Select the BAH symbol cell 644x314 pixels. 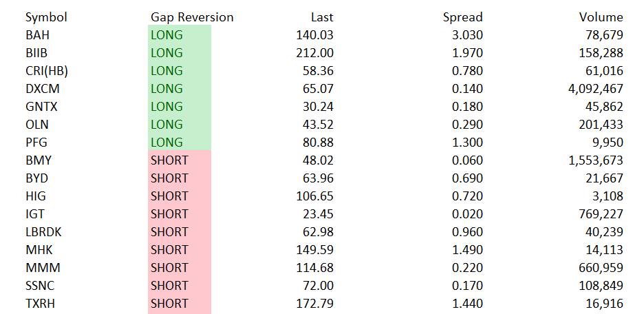(x=37, y=35)
